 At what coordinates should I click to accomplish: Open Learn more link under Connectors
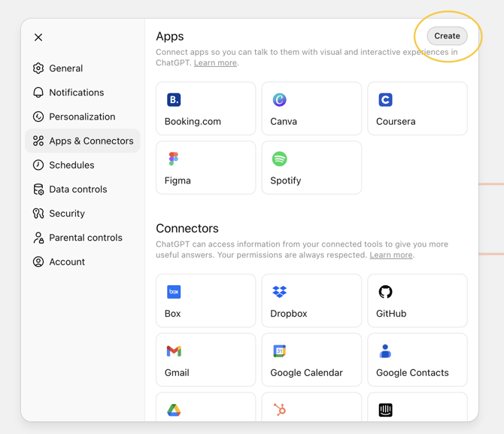tap(390, 256)
